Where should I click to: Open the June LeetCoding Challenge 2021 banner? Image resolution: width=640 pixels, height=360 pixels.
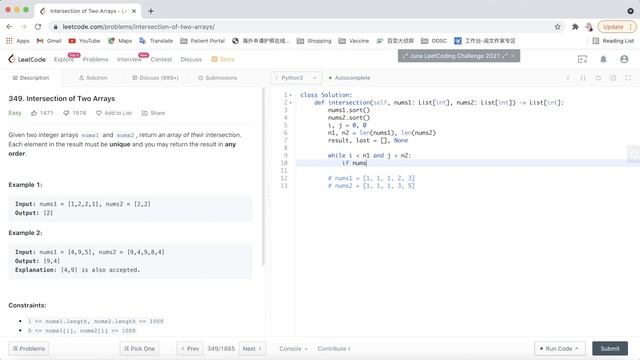point(459,56)
